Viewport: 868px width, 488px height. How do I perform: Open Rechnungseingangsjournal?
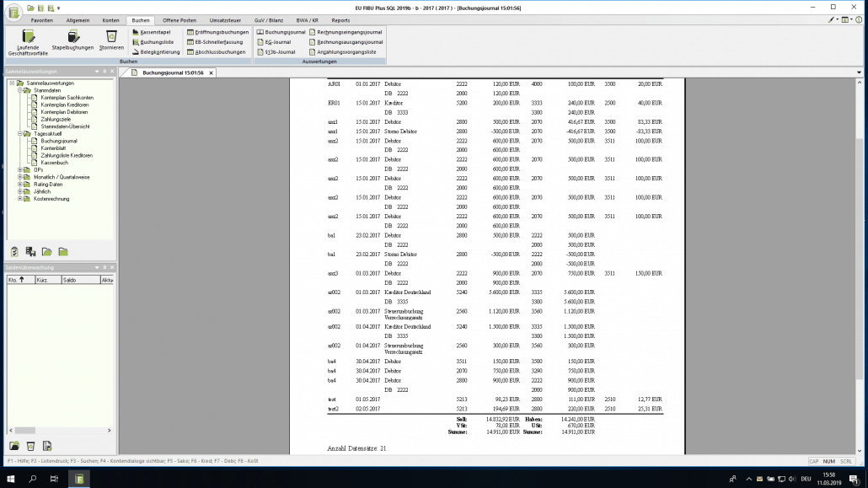(x=346, y=32)
